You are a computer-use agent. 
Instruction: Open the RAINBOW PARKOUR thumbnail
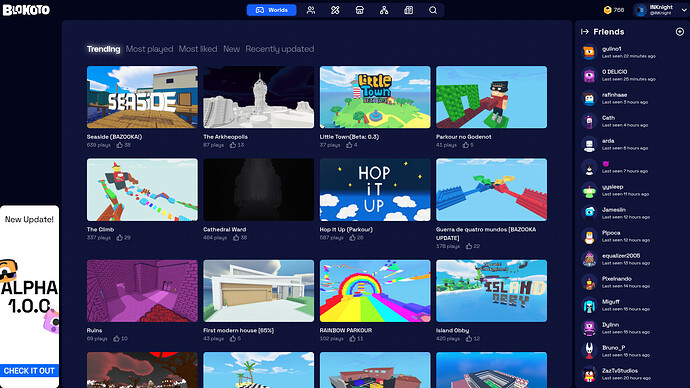[x=375, y=291]
